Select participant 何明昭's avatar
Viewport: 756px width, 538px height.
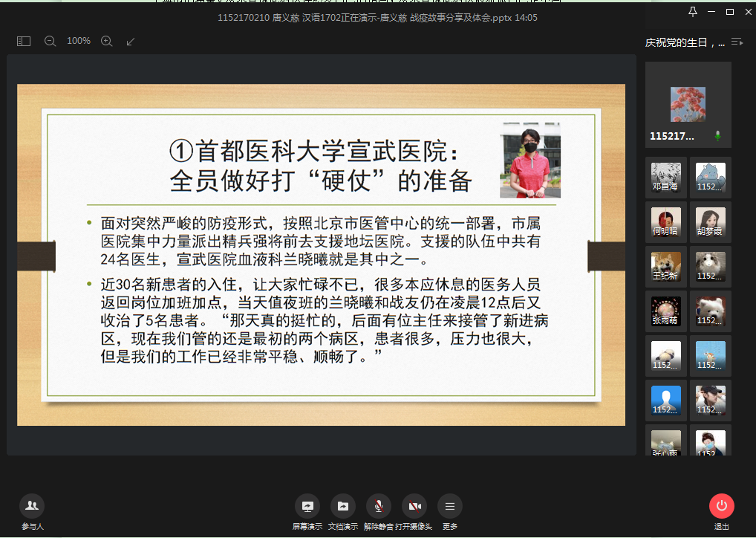click(666, 222)
